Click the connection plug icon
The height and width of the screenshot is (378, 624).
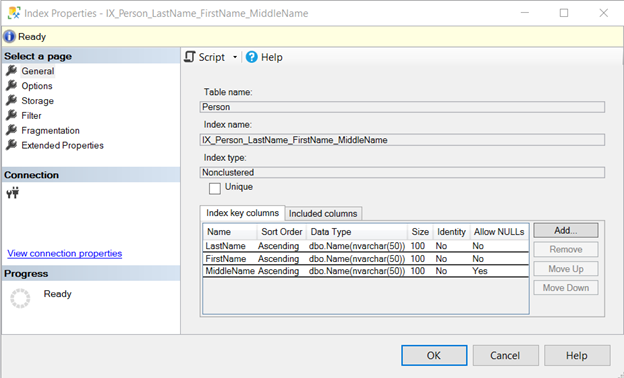(x=13, y=193)
